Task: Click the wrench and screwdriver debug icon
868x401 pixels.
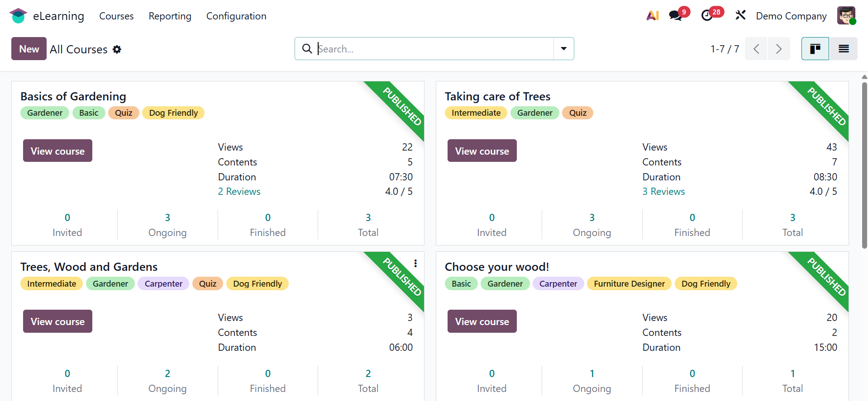Action: point(740,16)
